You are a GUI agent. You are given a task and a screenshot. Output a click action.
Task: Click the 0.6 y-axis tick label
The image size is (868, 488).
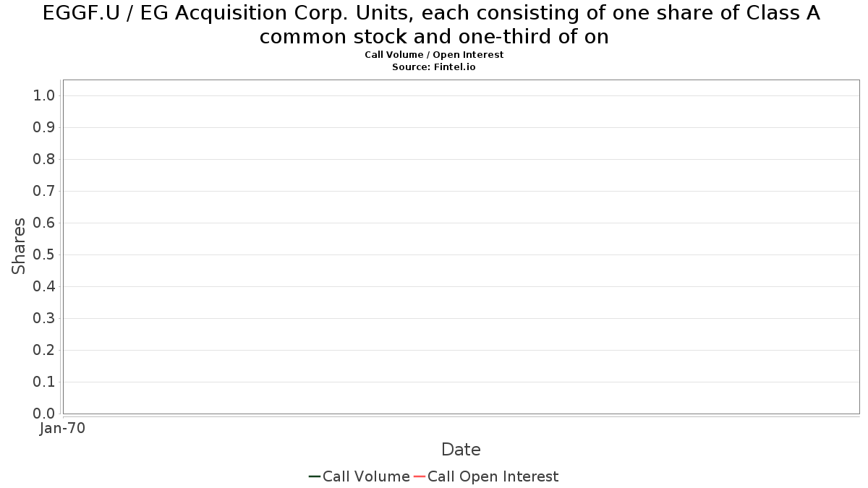tap(44, 223)
